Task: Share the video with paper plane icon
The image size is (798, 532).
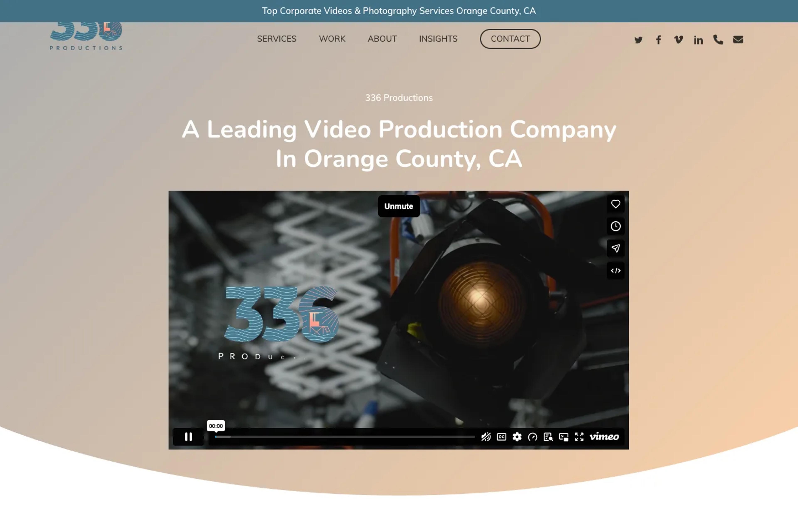Action: point(616,248)
